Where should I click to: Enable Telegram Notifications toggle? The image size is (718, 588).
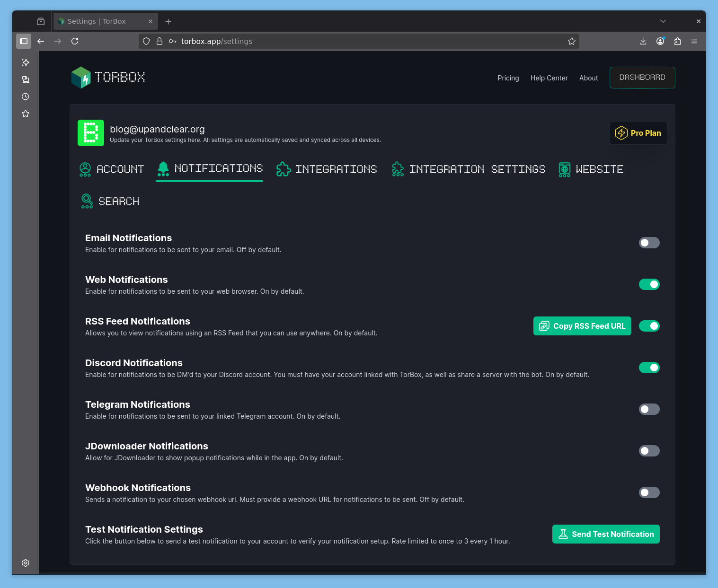click(x=649, y=409)
